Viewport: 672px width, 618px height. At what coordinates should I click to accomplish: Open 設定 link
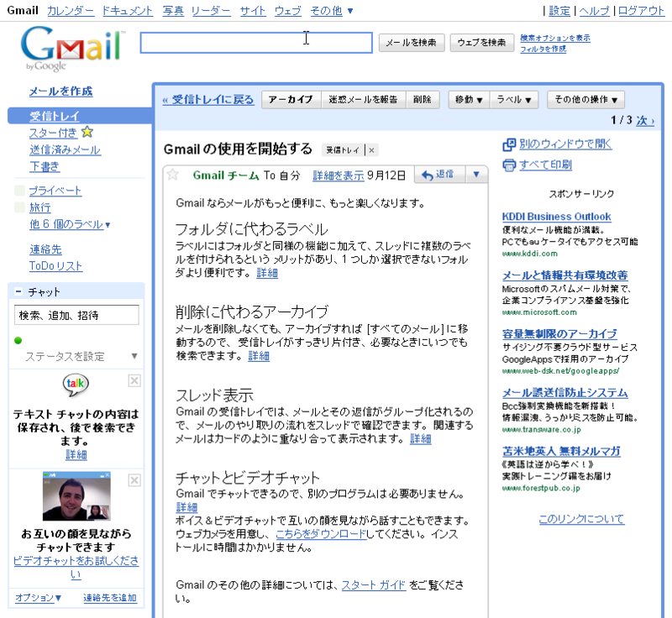(x=559, y=11)
